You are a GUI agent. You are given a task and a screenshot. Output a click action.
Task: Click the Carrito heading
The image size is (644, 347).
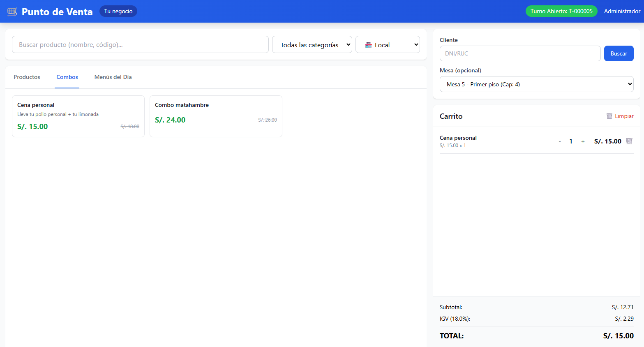(451, 116)
